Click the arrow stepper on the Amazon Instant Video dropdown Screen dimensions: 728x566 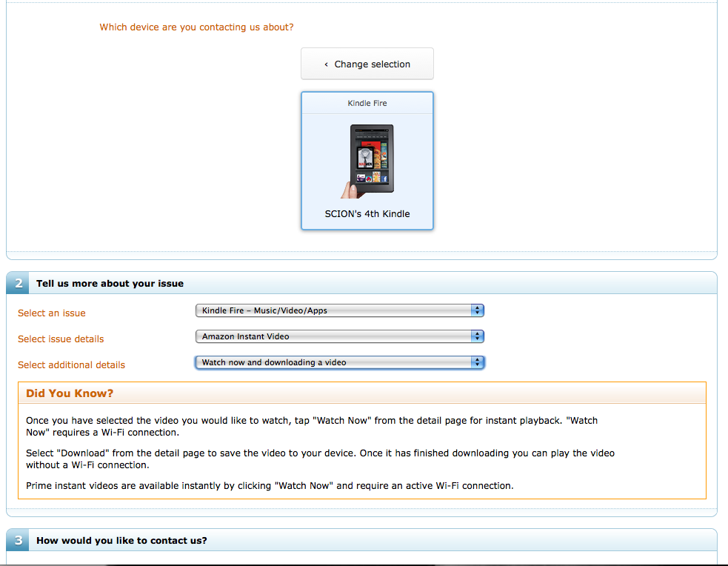477,336
